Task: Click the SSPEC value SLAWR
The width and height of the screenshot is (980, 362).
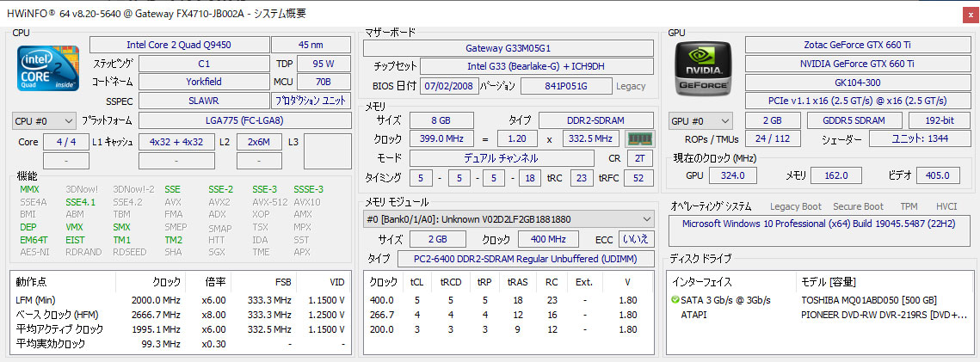Action: click(x=204, y=101)
